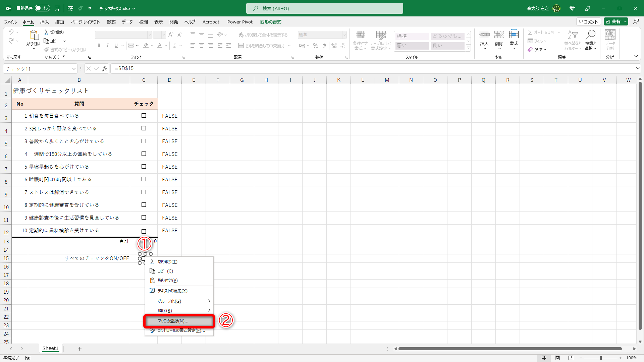Click the save icon in title bar

coord(57,8)
